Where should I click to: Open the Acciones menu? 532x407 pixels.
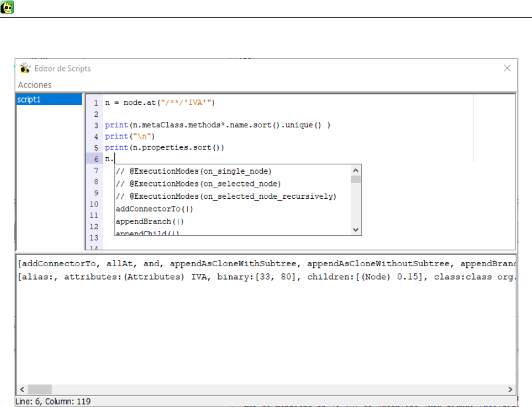[35, 84]
